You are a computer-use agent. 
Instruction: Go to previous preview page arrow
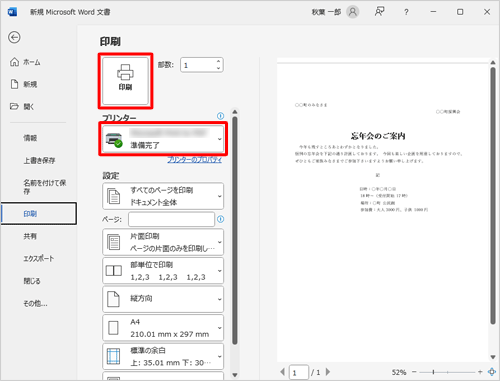tap(283, 372)
